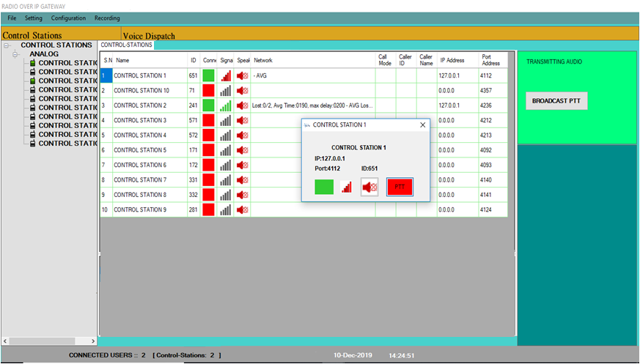This screenshot has width=640, height=364.
Task: Click right arrow of tree horizontal scrollbar
Action: 93,341
